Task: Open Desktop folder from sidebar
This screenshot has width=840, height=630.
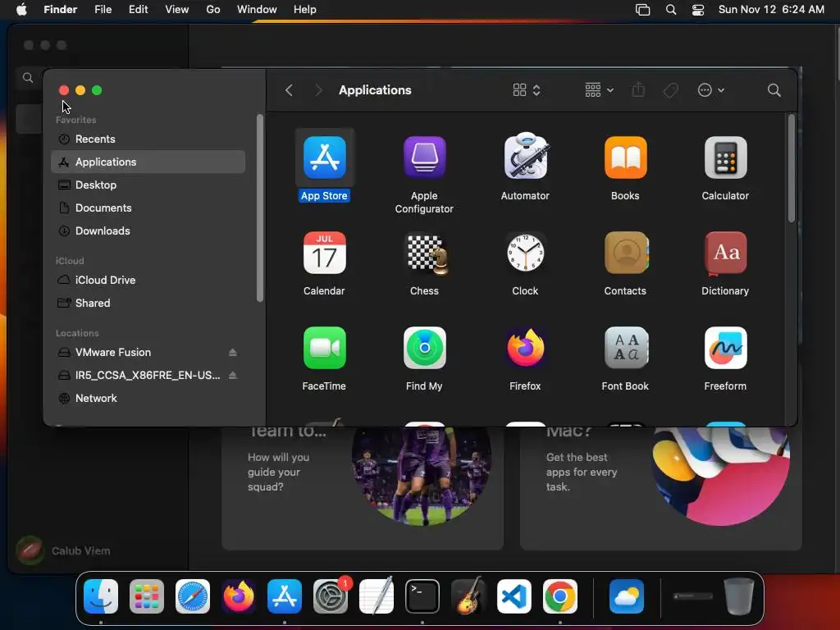Action: 148,185
